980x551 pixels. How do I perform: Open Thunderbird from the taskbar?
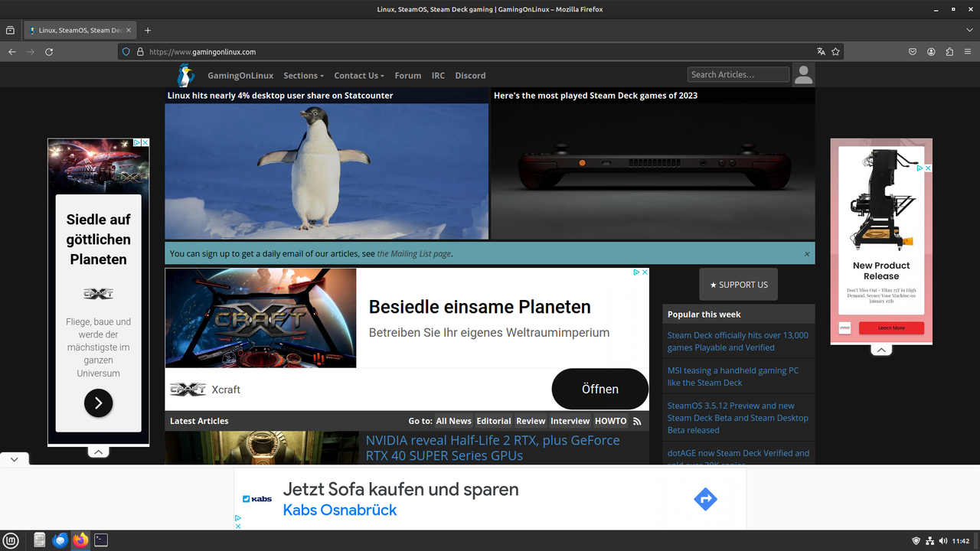point(60,540)
